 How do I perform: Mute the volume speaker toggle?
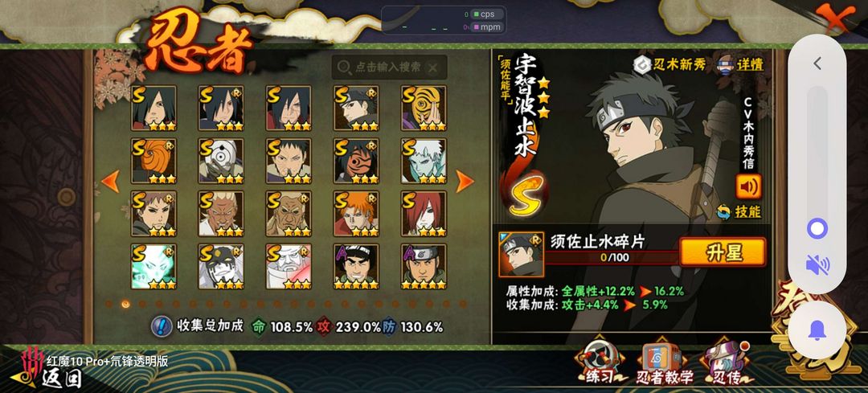click(817, 264)
